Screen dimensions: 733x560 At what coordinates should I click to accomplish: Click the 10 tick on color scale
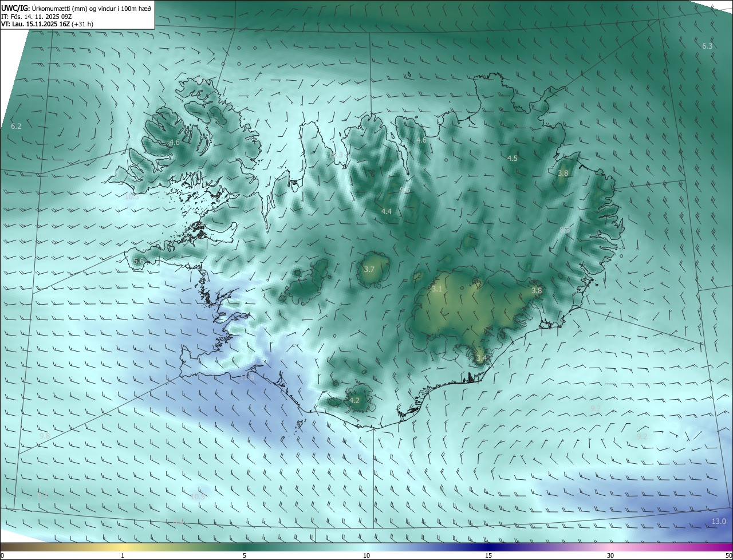click(x=366, y=555)
